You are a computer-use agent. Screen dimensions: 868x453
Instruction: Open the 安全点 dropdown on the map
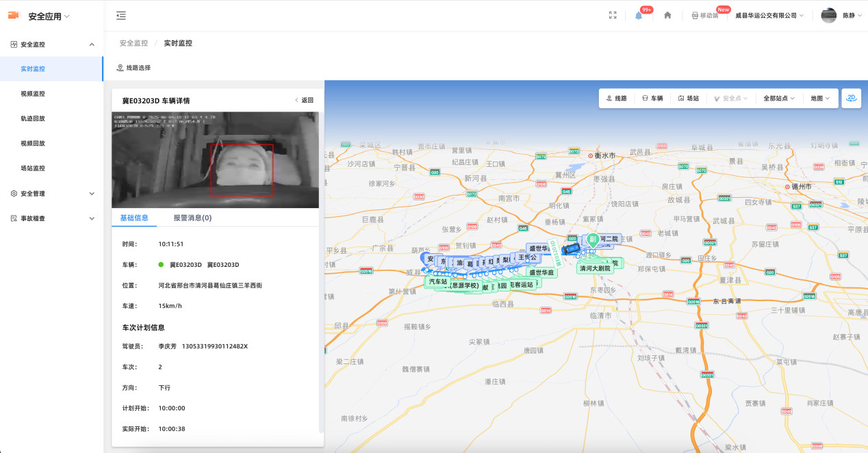pyautogui.click(x=731, y=99)
